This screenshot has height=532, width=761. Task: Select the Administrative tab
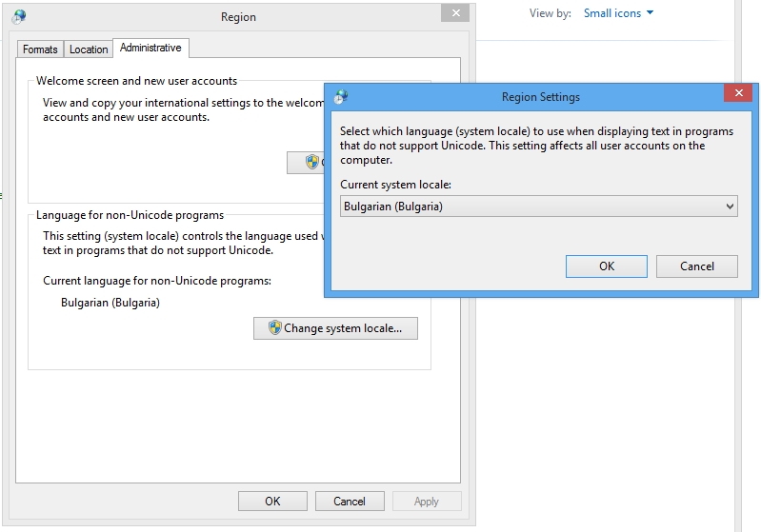(150, 48)
